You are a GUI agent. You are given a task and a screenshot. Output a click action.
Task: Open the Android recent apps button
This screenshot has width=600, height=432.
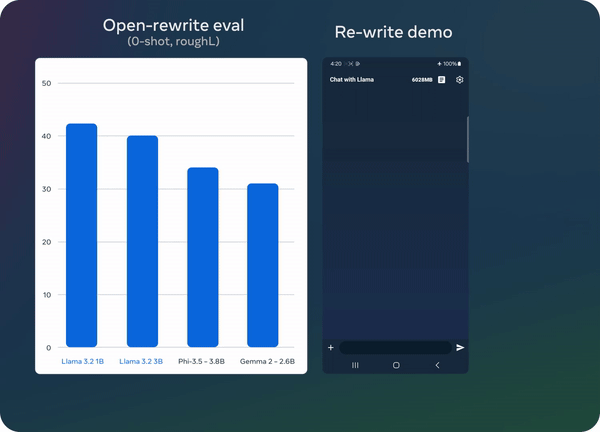[x=354, y=366]
